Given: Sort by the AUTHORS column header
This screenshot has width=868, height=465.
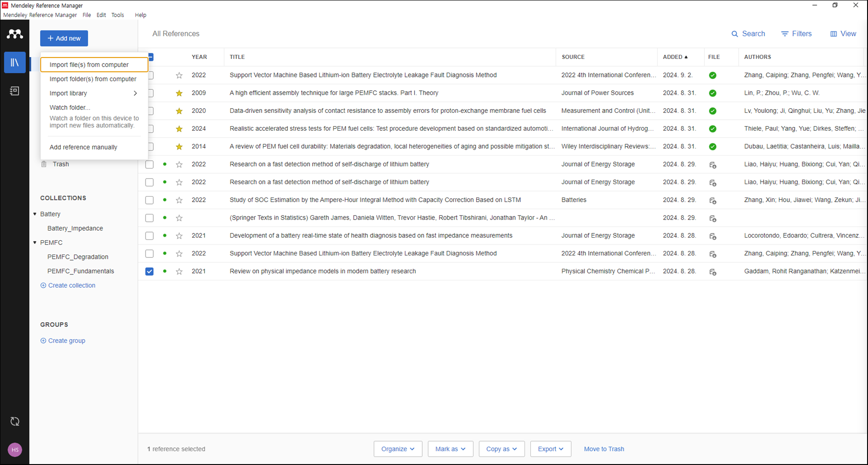Looking at the screenshot, I should point(757,57).
